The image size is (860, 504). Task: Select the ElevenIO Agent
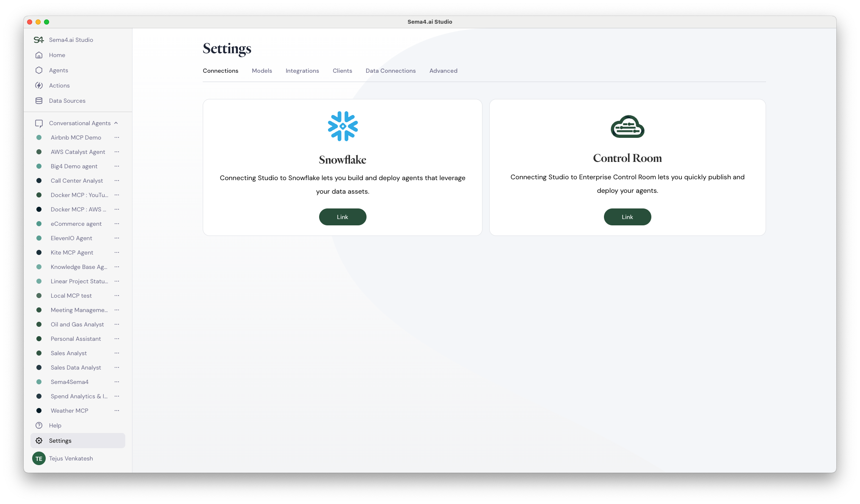pos(72,238)
